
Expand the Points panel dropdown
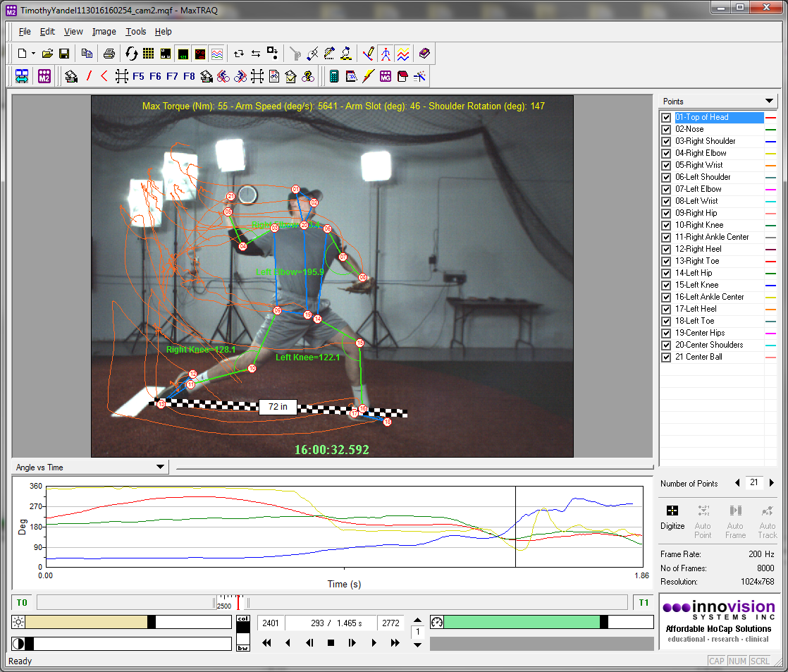tap(770, 102)
